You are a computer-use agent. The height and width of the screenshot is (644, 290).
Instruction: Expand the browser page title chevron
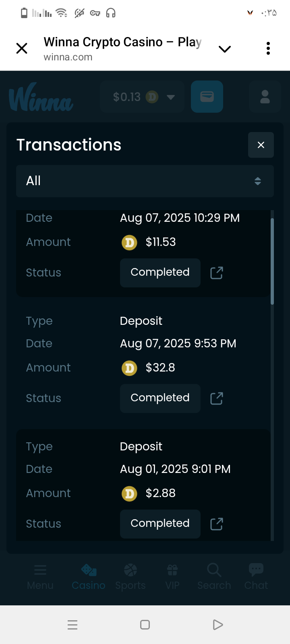[224, 49]
